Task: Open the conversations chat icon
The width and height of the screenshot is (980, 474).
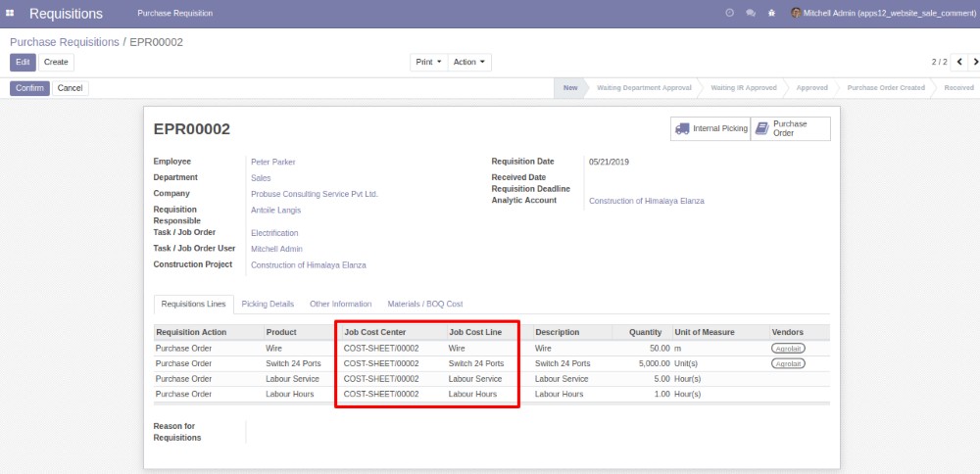Action: coord(751,14)
